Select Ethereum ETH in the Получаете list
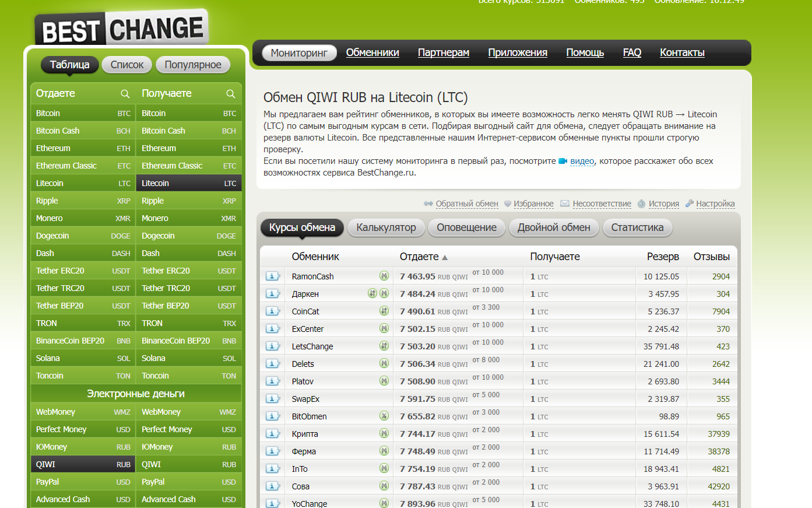Viewport: 812px width, 508px height. 189,148
